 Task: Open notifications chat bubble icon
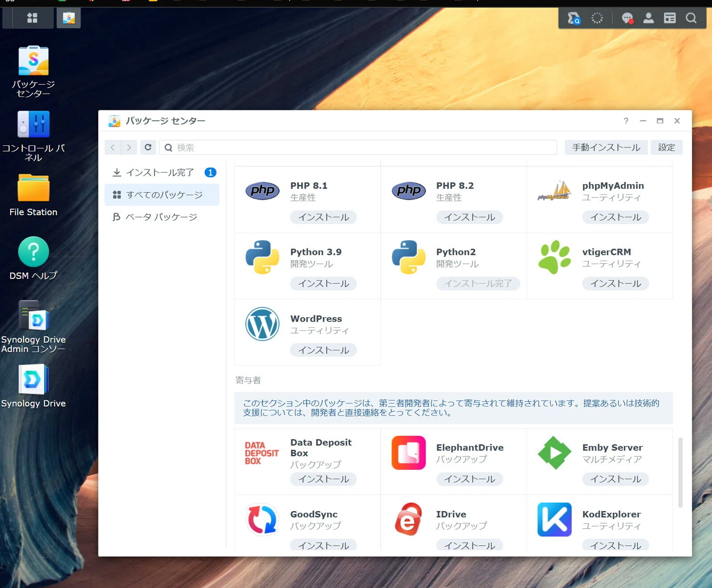click(627, 18)
